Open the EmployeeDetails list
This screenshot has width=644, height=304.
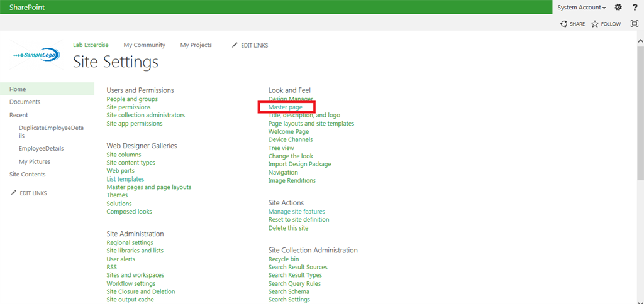click(x=41, y=148)
